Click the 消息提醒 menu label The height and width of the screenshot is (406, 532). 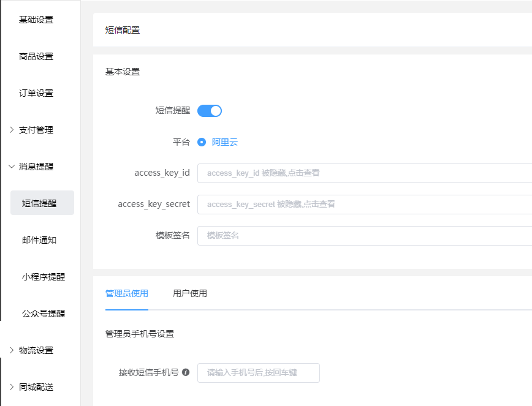pyautogui.click(x=36, y=167)
